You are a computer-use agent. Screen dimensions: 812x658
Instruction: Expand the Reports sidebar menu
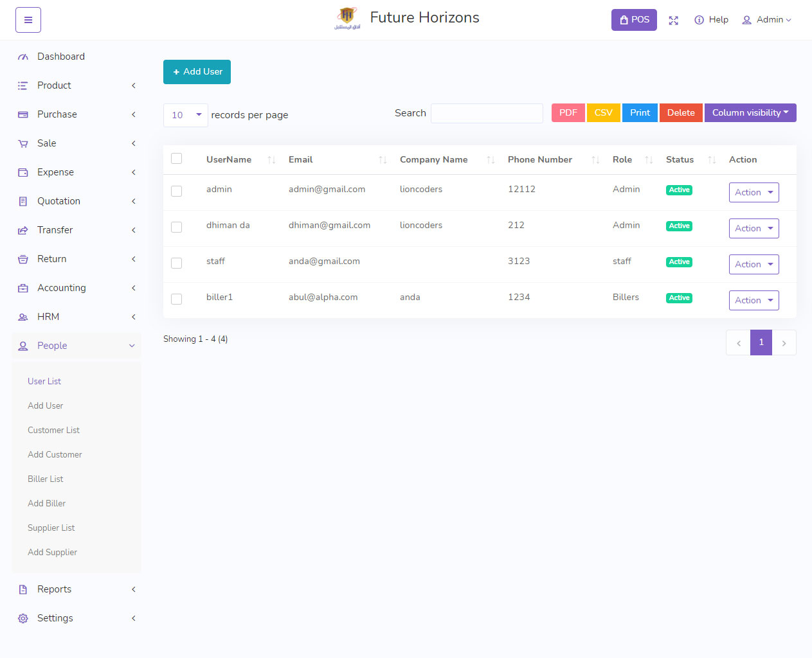coord(54,589)
